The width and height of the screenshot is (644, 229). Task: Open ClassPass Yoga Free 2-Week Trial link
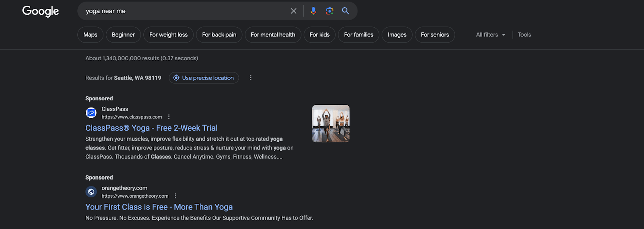[151, 128]
